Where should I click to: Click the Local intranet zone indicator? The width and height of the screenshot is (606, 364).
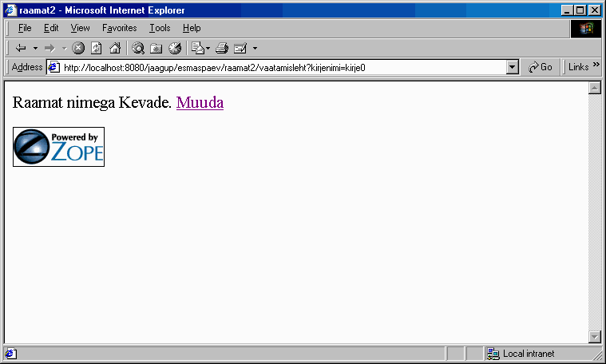tap(521, 354)
